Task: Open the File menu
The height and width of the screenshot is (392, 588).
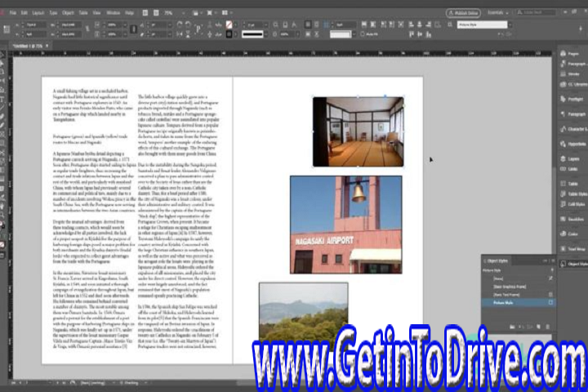Action: point(13,13)
